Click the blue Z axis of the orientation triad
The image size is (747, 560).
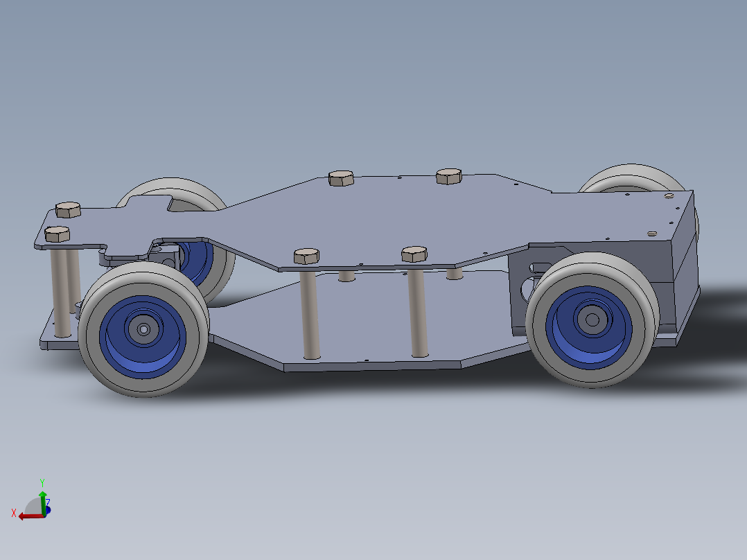pyautogui.click(x=48, y=509)
